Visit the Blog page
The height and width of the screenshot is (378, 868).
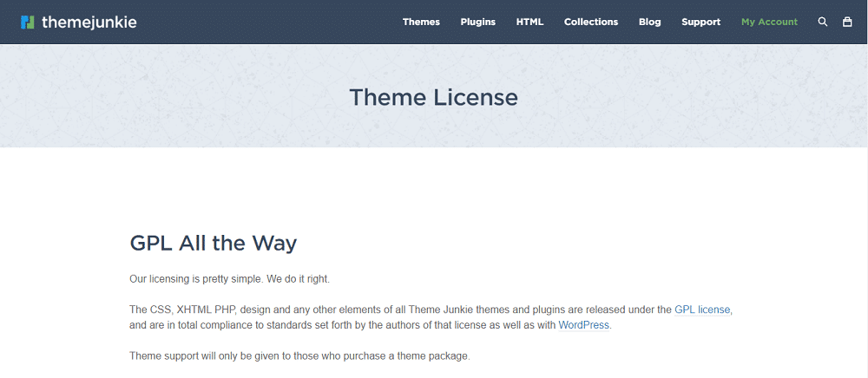(650, 22)
